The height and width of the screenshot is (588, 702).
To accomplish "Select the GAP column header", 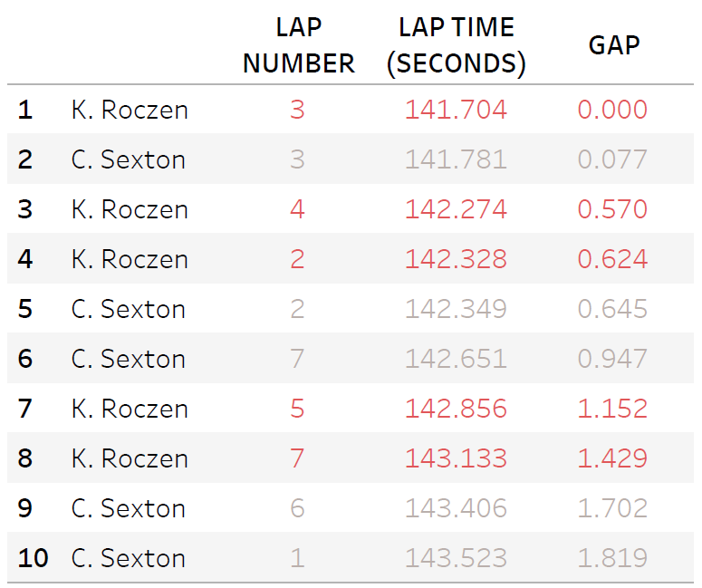I will click(x=613, y=45).
